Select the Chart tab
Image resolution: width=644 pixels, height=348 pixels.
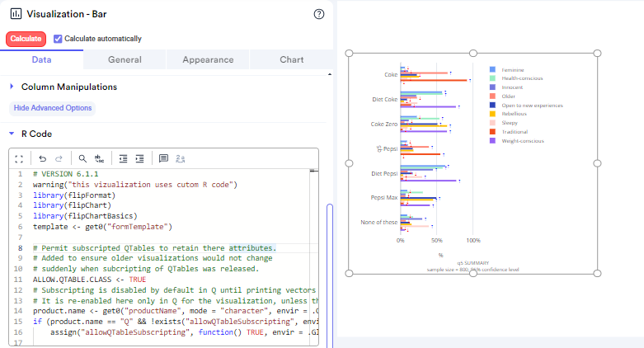[291, 59]
